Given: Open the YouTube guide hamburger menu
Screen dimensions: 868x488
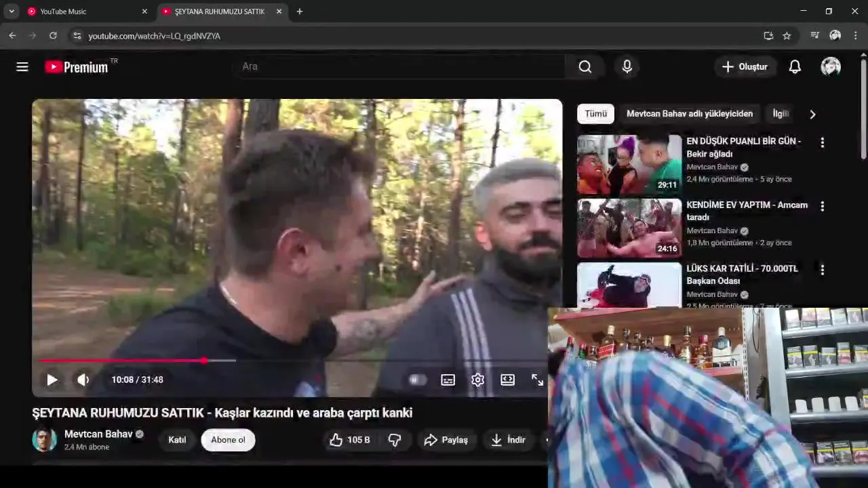Looking at the screenshot, I should coord(22,66).
